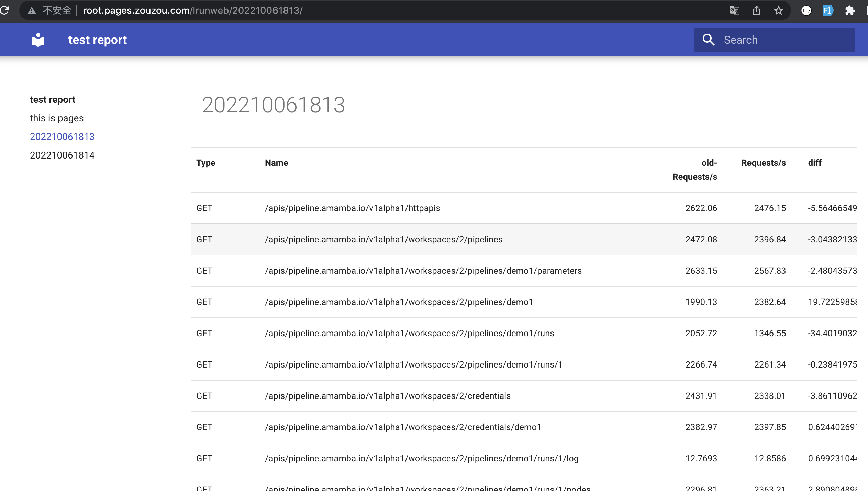868x491 pixels.
Task: Click the Requests/s value 2397.85
Action: pyautogui.click(x=770, y=427)
